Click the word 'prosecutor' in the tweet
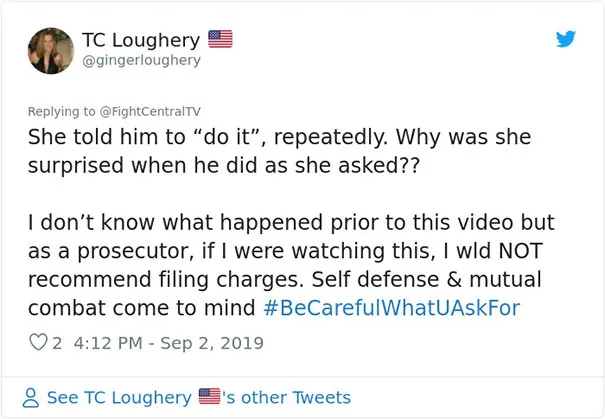 click(x=135, y=252)
